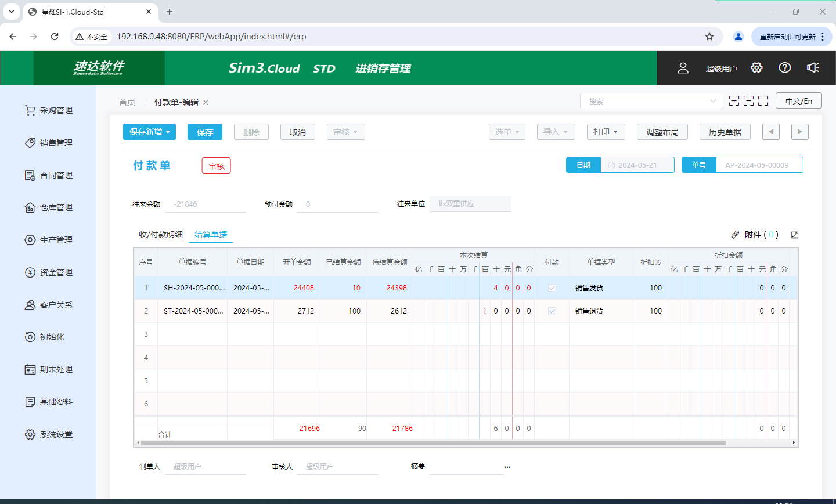Open the help question mark icon
This screenshot has height=504, width=836.
click(x=785, y=68)
